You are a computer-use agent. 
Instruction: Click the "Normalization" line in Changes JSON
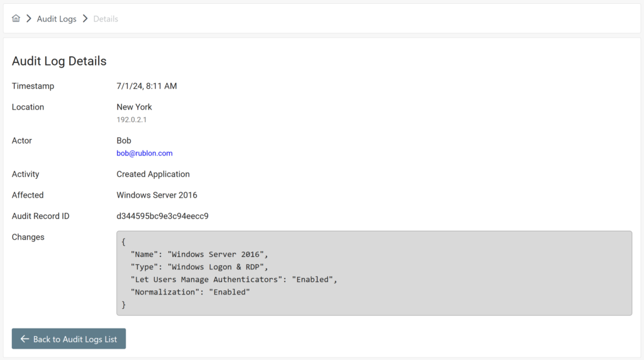(x=190, y=292)
